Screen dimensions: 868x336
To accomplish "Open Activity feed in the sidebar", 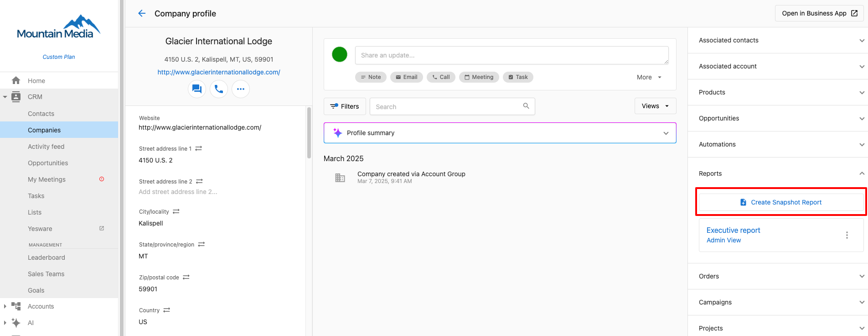I will point(46,147).
